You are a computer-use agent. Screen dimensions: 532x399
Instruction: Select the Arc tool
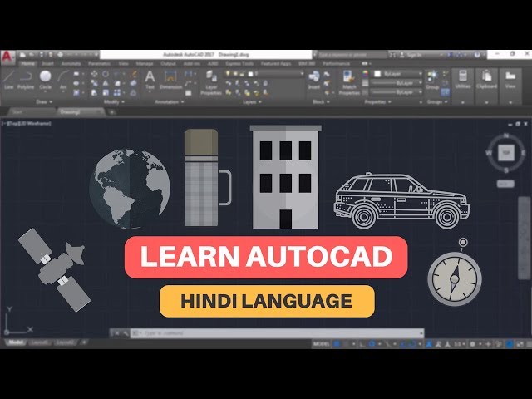(x=63, y=80)
